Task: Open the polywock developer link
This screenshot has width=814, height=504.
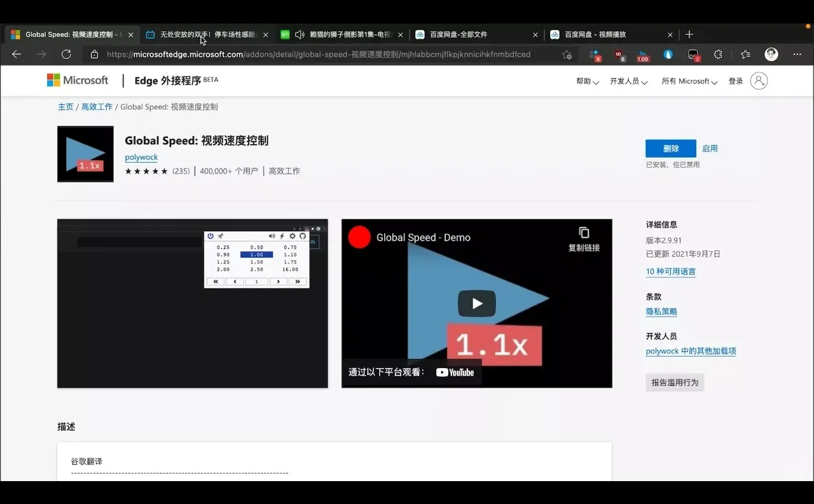Action: [x=141, y=157]
